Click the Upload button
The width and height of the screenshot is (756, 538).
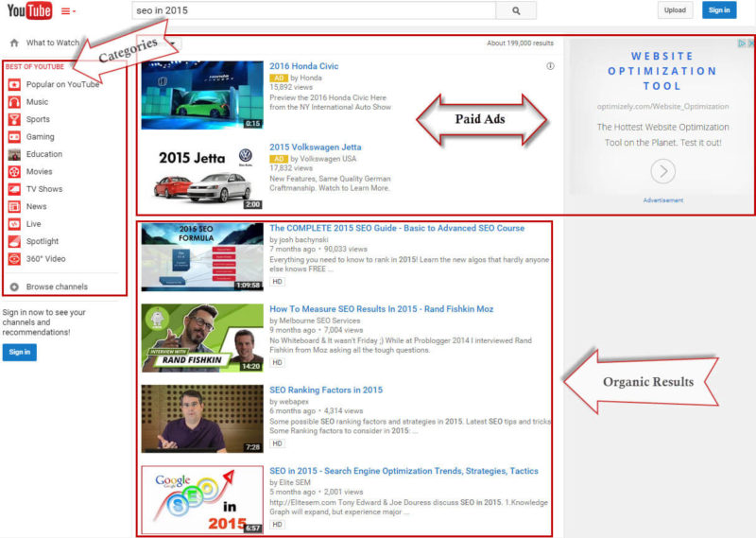tap(675, 10)
